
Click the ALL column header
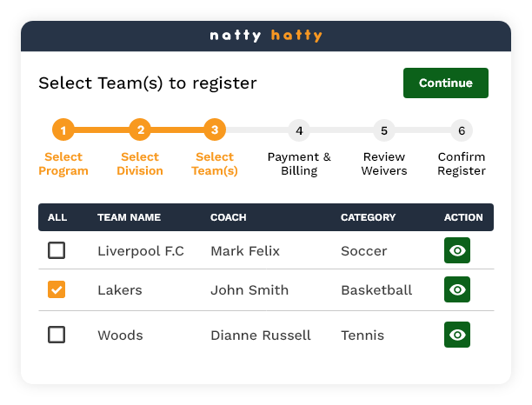tap(57, 217)
